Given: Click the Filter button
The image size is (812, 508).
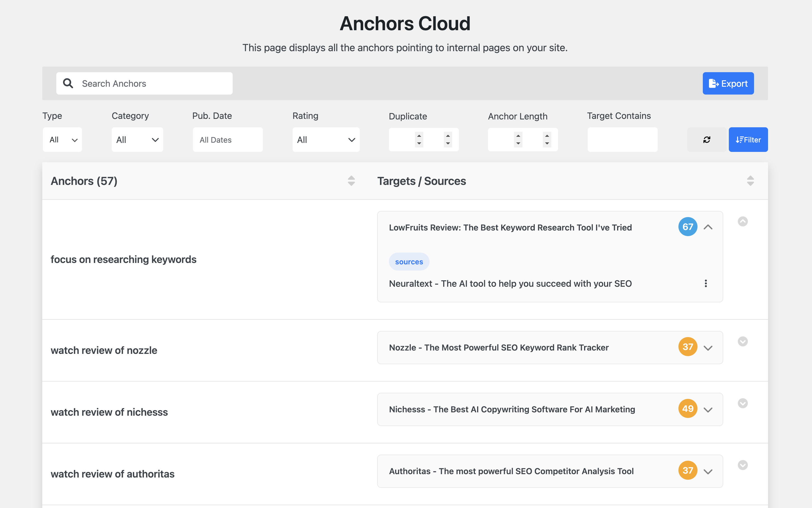Looking at the screenshot, I should click(748, 139).
